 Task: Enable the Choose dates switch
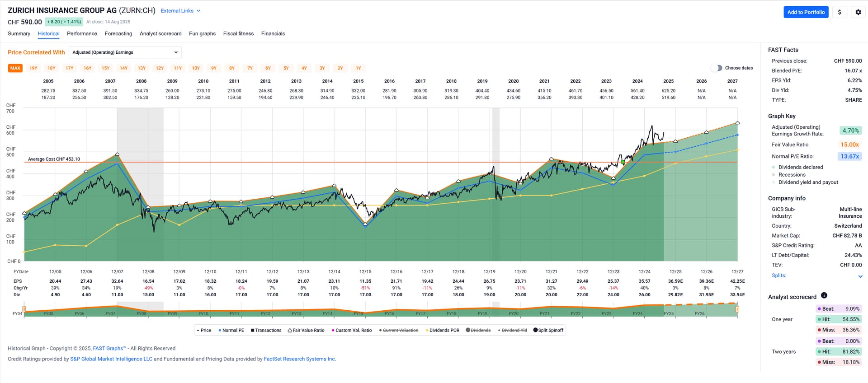(716, 68)
